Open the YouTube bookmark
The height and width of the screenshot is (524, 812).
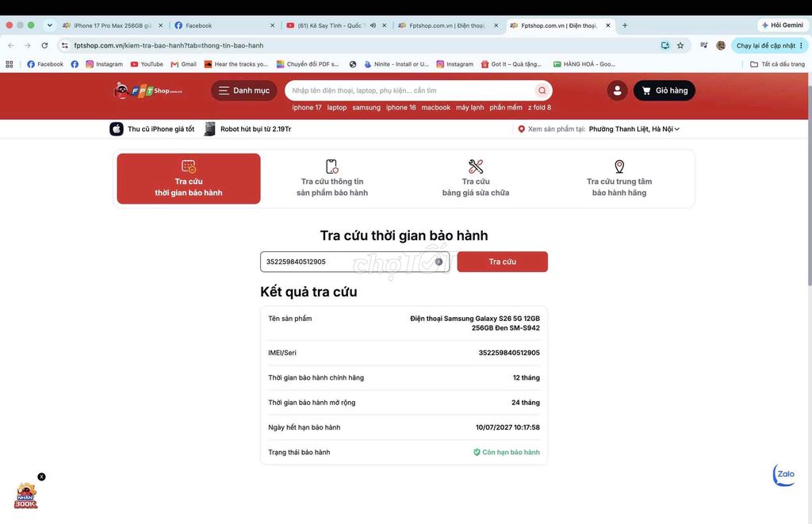[x=147, y=64]
